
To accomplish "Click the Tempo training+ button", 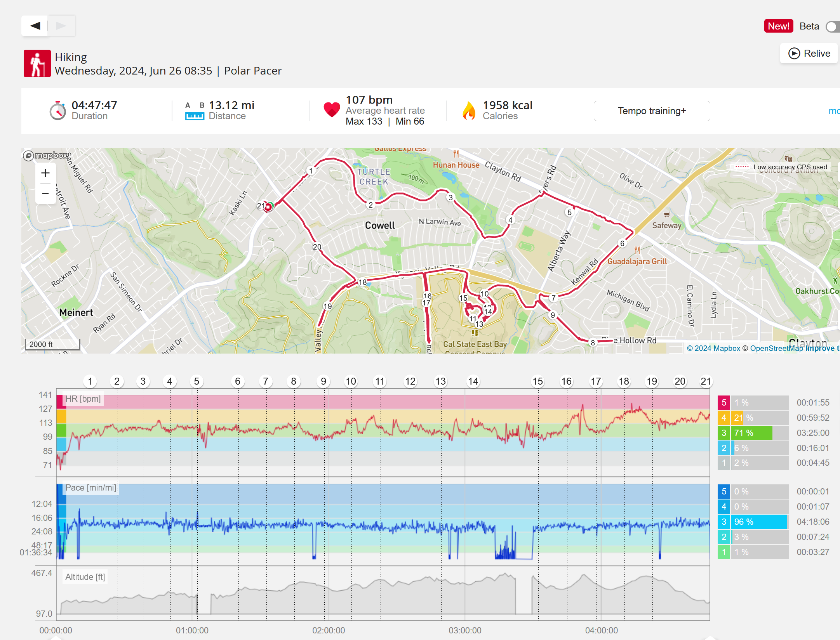I will [x=652, y=111].
